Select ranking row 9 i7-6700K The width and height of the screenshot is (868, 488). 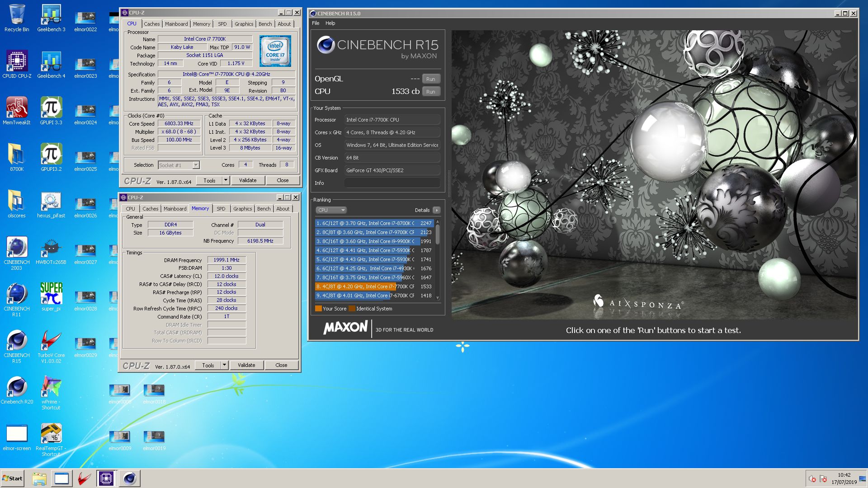(x=374, y=296)
